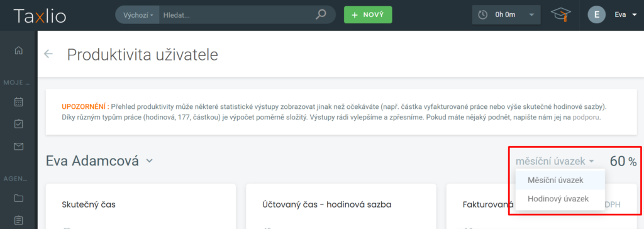The width and height of the screenshot is (644, 229).
Task: Click the Produktivita uživatele heading
Action: tap(143, 54)
